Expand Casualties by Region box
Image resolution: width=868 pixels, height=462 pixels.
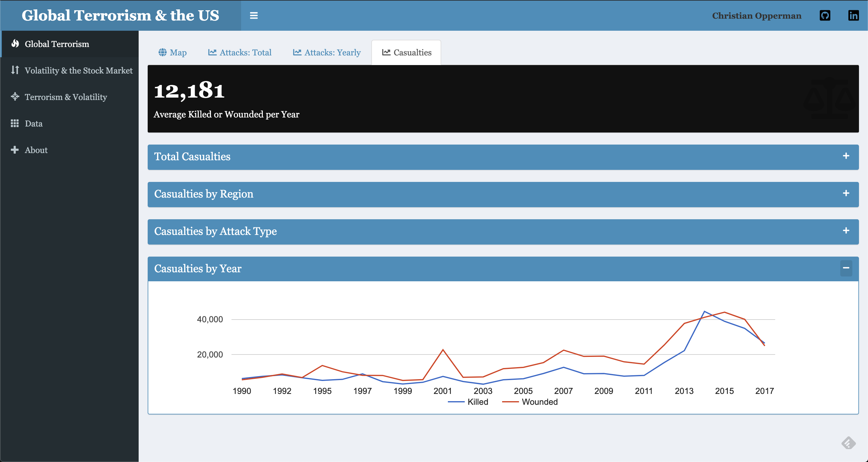coord(846,193)
